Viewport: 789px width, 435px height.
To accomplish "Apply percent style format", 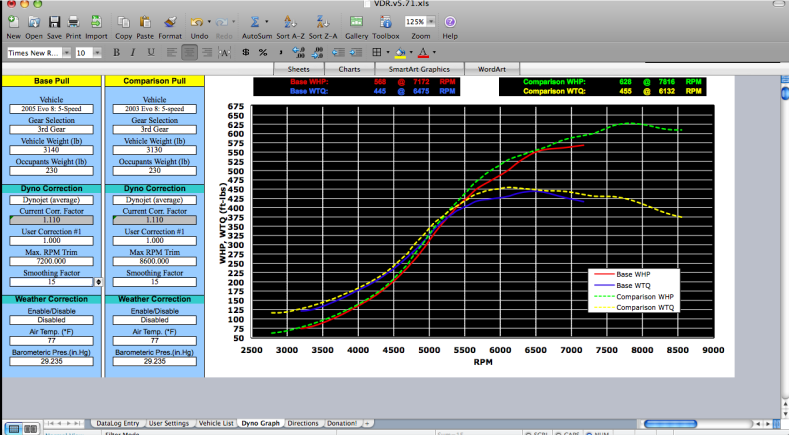I will (263, 52).
